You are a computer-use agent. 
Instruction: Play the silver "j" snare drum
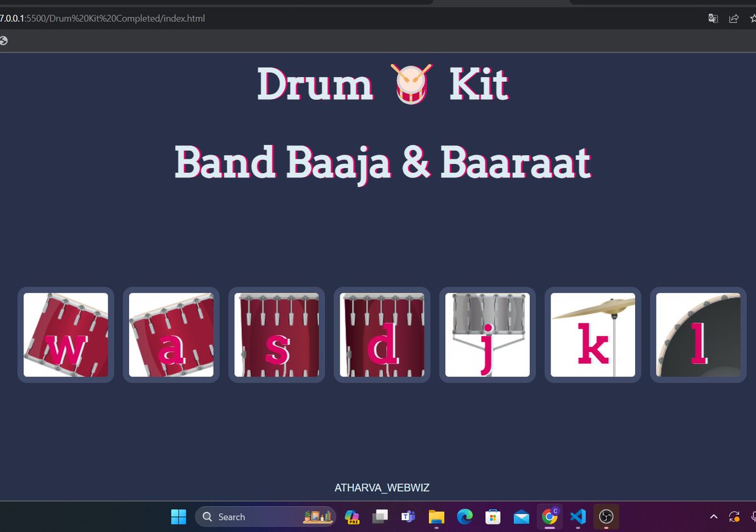pyautogui.click(x=487, y=334)
